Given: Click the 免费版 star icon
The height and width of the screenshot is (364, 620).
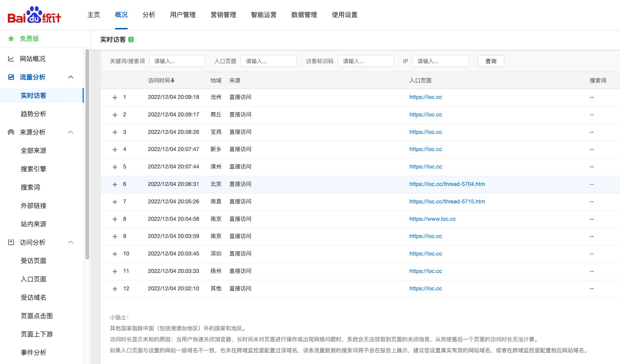Looking at the screenshot, I should pyautogui.click(x=11, y=39).
